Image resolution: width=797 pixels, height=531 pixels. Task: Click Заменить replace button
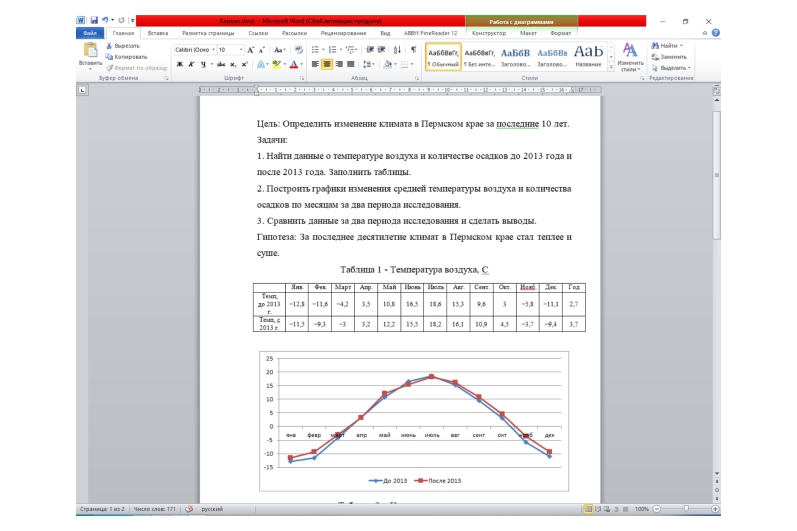point(669,57)
